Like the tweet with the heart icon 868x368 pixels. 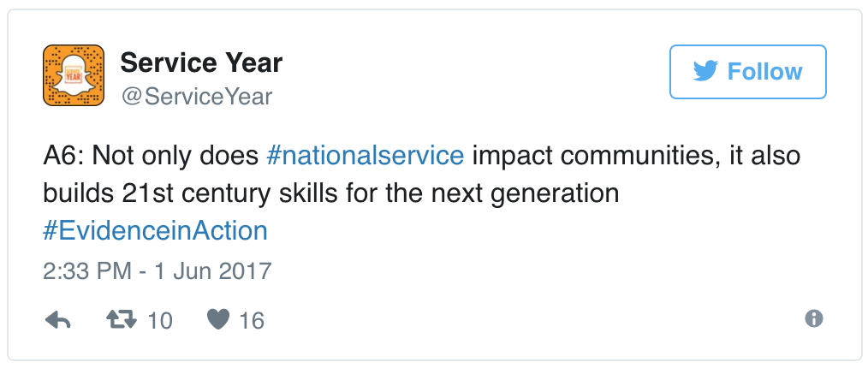[219, 320]
